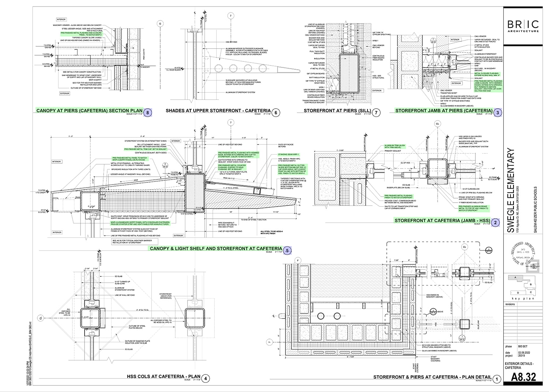Viewport: 549px width, 392px height.
Task: Open highlighted Storefront Jamb at Piers (Cafeteria) title
Action: tap(444, 110)
